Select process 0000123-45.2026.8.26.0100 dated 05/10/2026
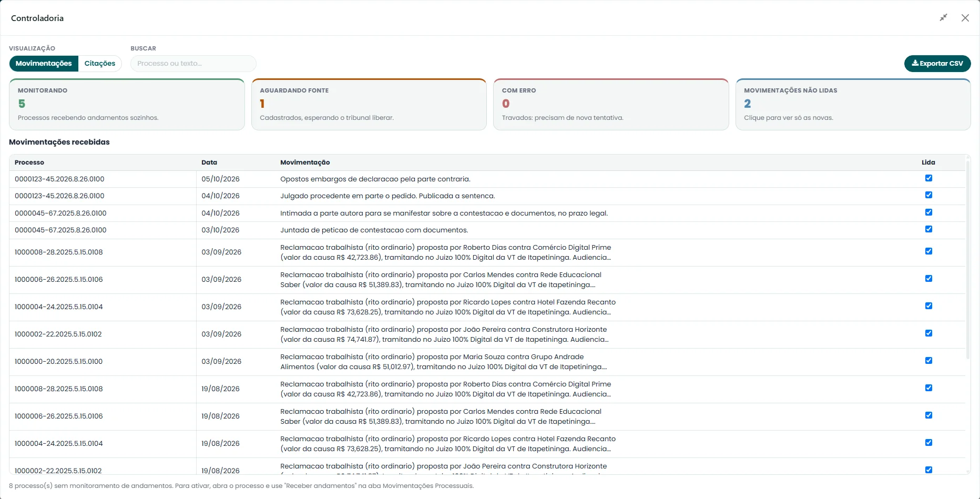This screenshot has height=499, width=980. (59, 179)
